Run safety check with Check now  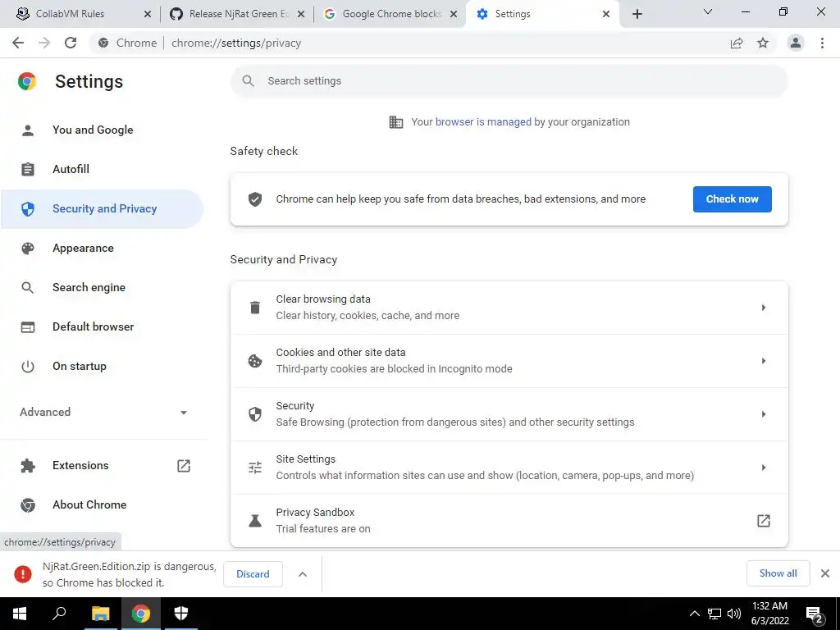pyautogui.click(x=732, y=199)
